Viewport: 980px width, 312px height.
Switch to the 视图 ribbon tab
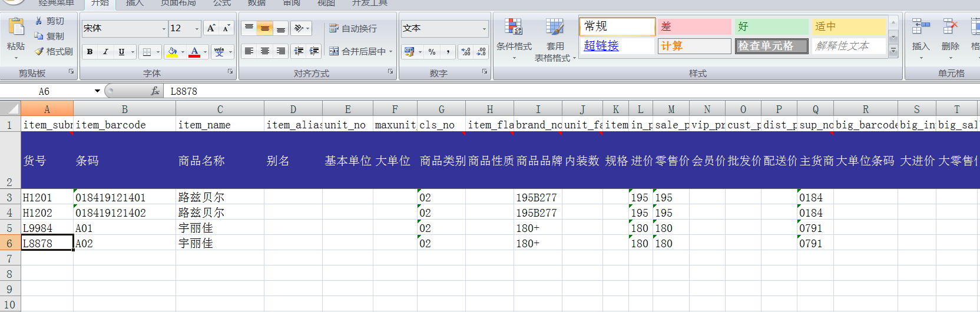point(326,3)
